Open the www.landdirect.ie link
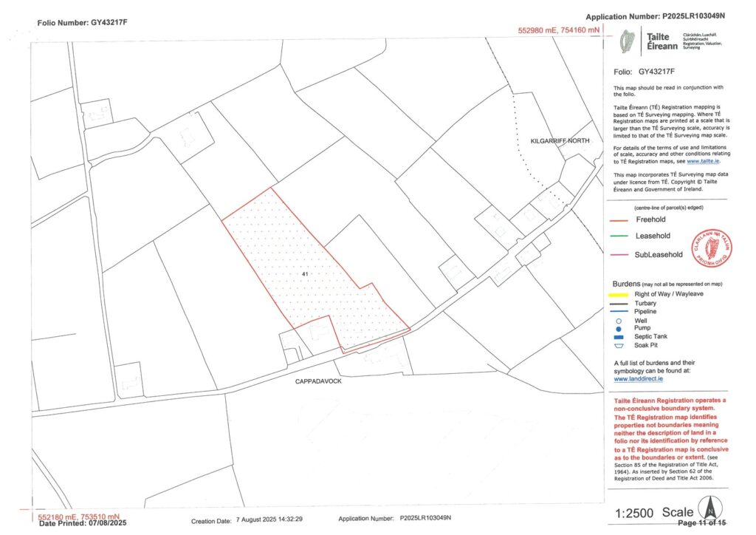The width and height of the screenshot is (756, 535). point(639,379)
